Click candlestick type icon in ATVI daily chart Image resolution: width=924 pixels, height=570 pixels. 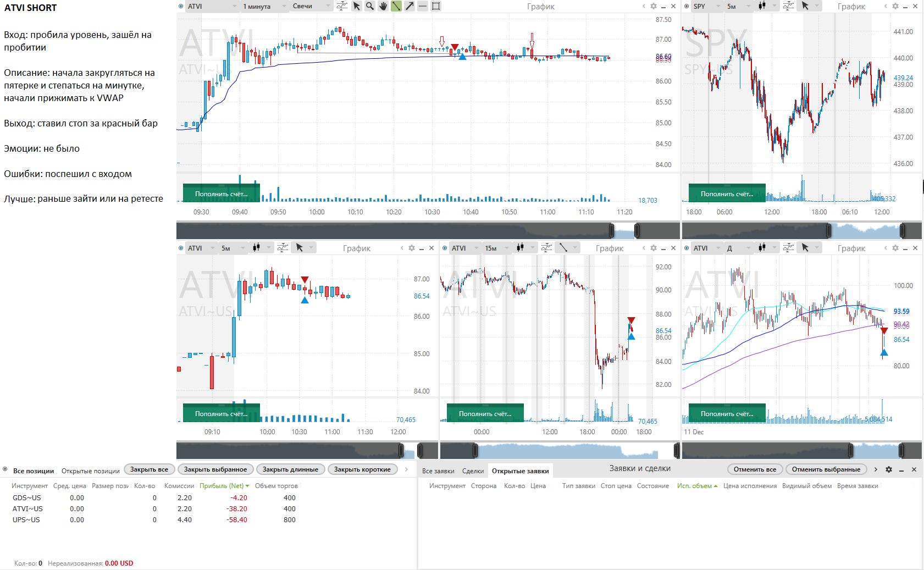pyautogui.click(x=762, y=248)
